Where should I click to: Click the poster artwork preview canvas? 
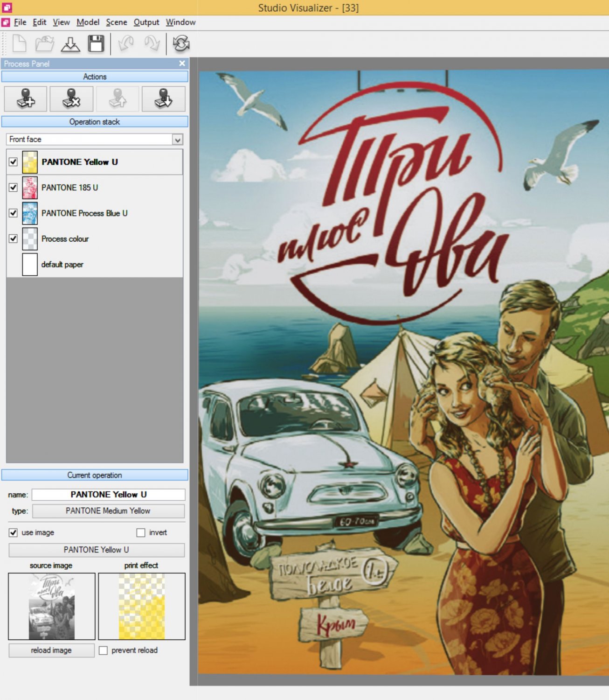[404, 372]
